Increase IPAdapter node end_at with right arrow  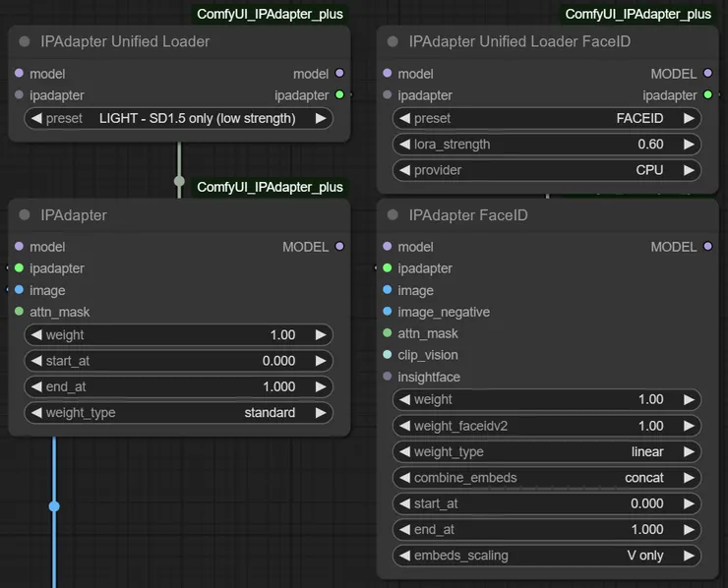321,386
